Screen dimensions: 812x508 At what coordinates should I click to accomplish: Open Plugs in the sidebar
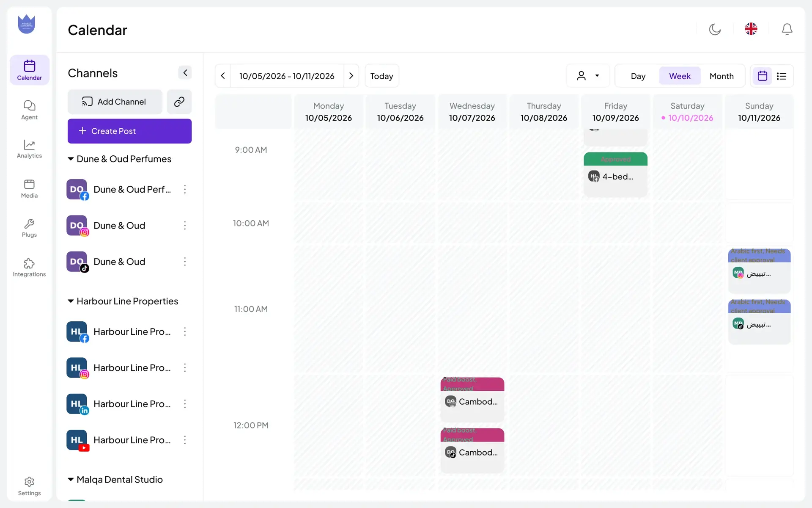pyautogui.click(x=29, y=228)
